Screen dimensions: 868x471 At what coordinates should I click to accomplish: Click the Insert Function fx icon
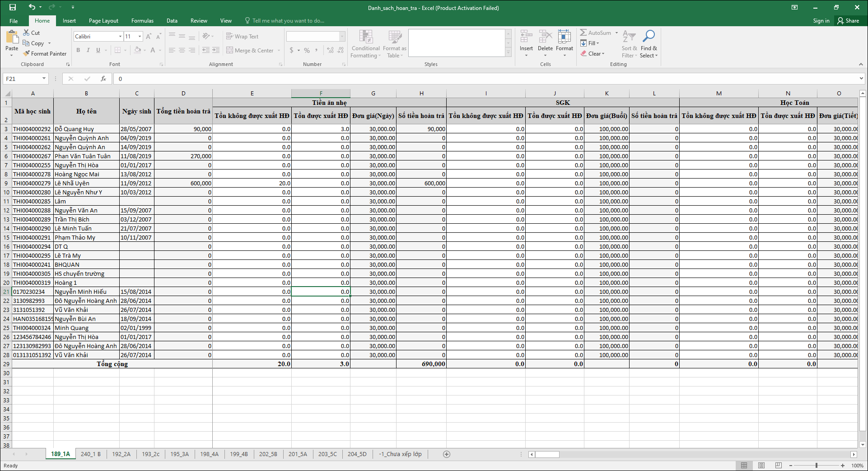click(103, 79)
